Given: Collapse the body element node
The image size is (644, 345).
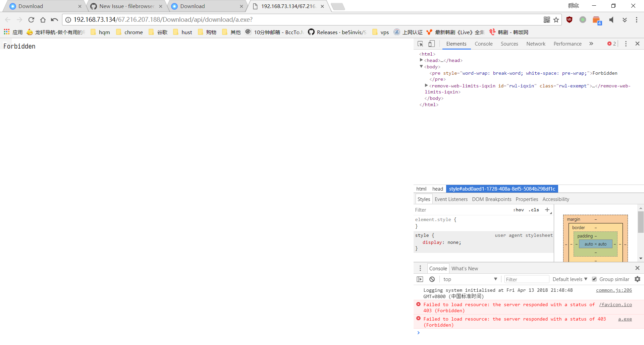Looking at the screenshot, I should (421, 66).
